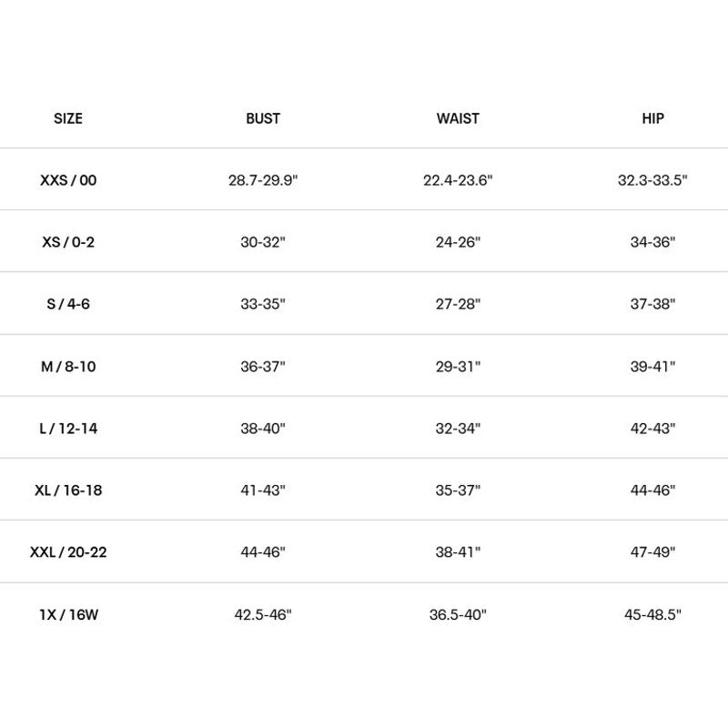Click the L / 12-14 size label
Image resolution: width=728 pixels, height=728 pixels.
pos(68,429)
